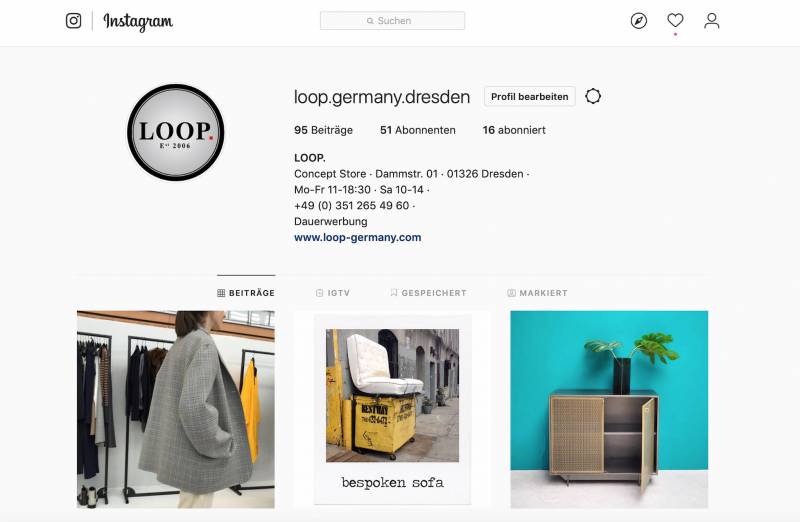The width and height of the screenshot is (800, 522).
Task: Switch to the Markiert tab
Action: pyautogui.click(x=537, y=293)
